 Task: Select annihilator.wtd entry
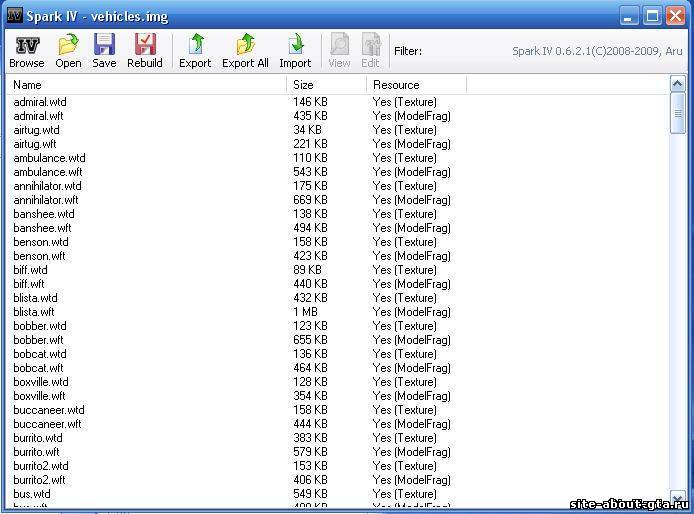pyautogui.click(x=47, y=186)
